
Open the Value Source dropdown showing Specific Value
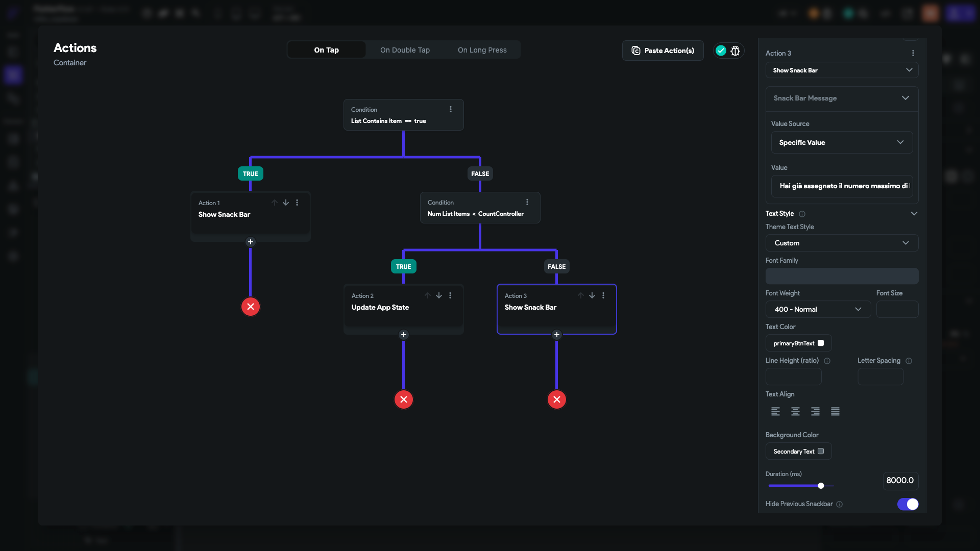coord(842,142)
